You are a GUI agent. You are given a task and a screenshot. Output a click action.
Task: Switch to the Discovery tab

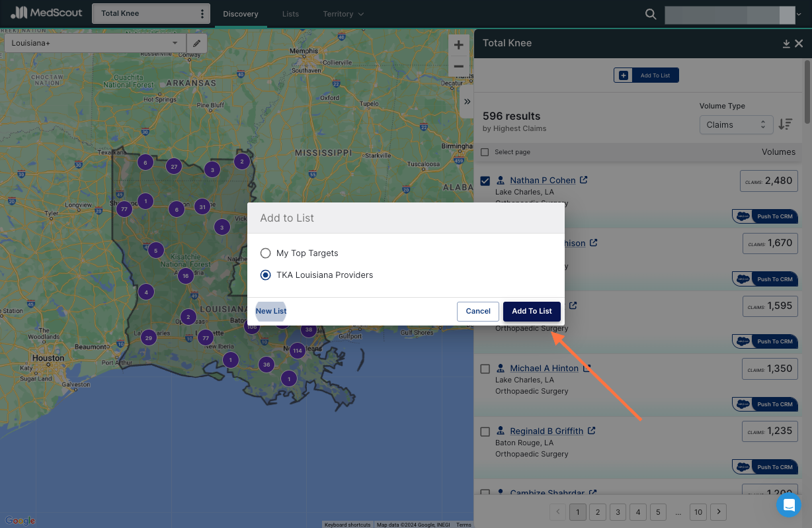tap(241, 14)
